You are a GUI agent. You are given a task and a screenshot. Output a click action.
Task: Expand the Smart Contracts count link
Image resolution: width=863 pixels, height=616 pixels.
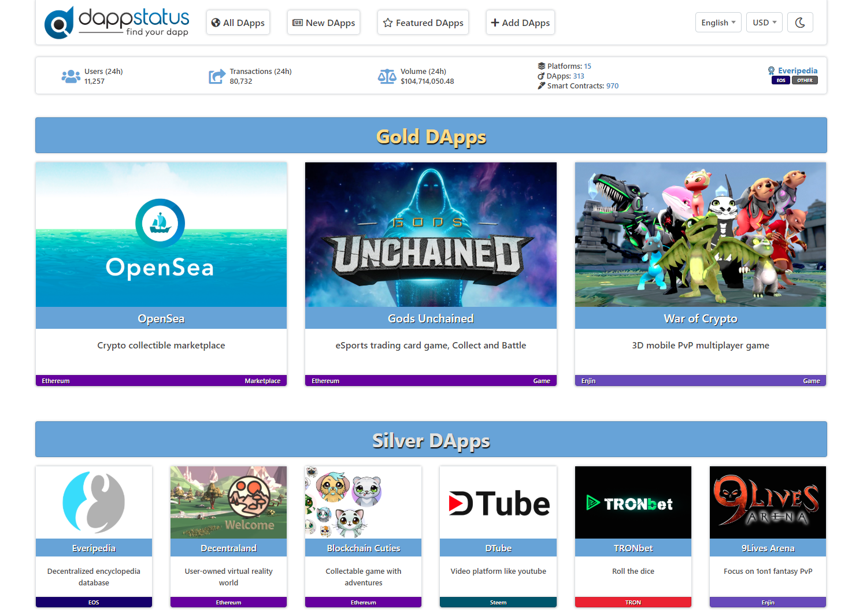pos(613,86)
